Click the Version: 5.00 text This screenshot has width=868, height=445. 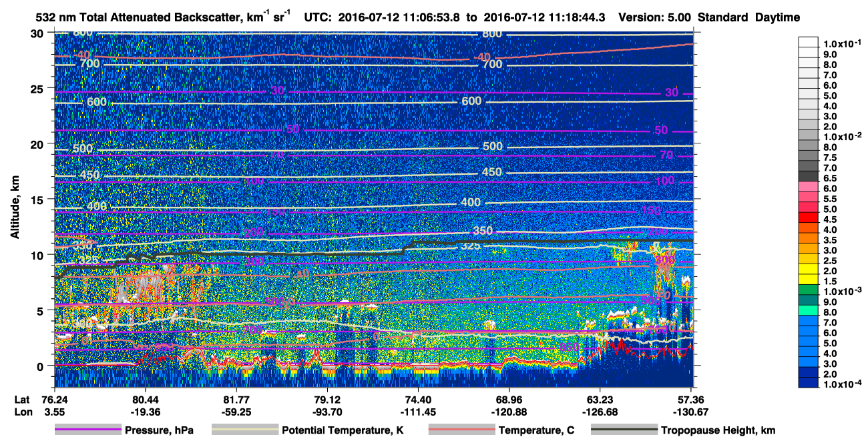point(654,17)
